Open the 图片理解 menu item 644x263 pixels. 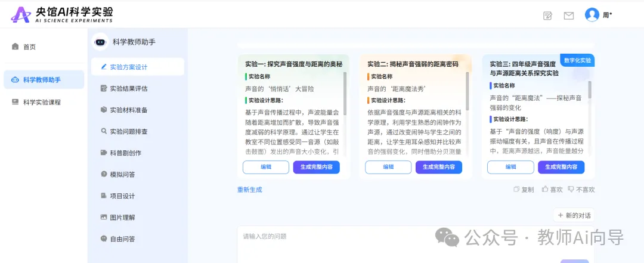(138, 217)
